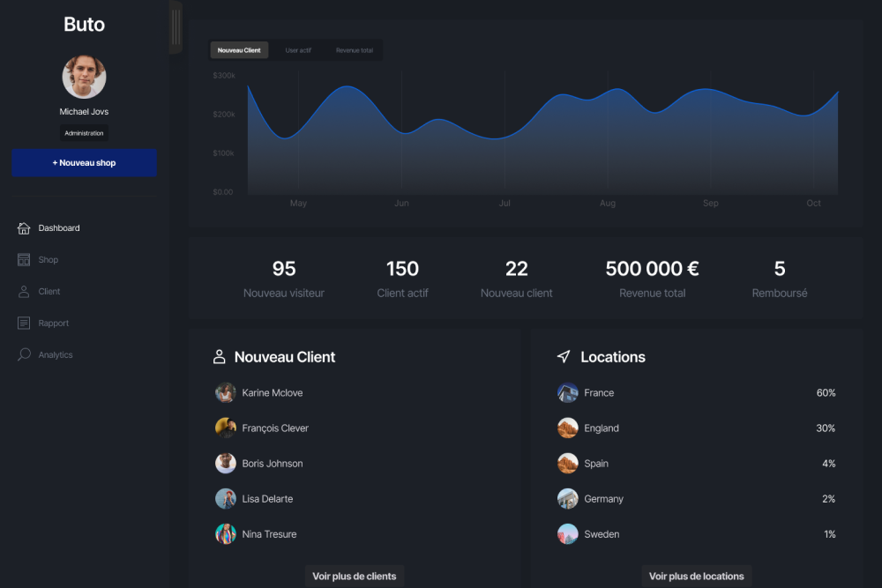
Task: Open Michael Jovs profile picture
Action: (x=84, y=78)
